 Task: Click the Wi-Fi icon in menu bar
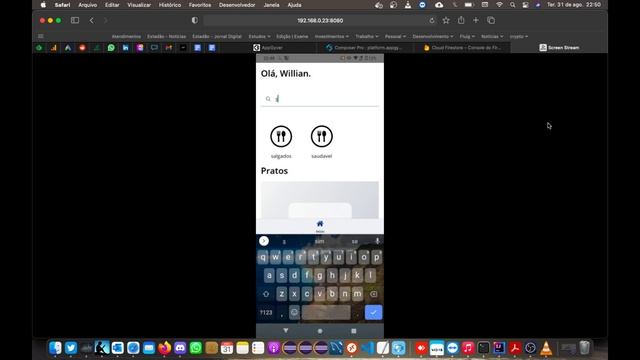coord(499,5)
